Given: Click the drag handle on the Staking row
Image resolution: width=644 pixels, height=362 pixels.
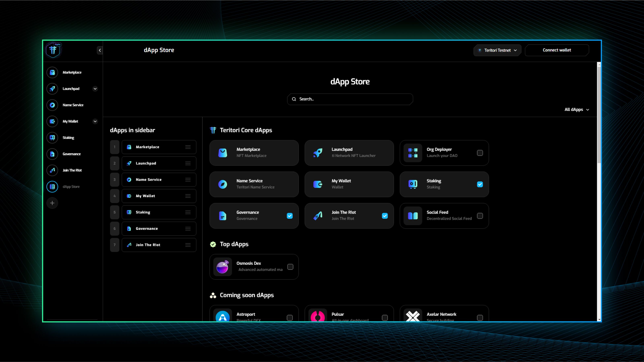Looking at the screenshot, I should pos(188,212).
